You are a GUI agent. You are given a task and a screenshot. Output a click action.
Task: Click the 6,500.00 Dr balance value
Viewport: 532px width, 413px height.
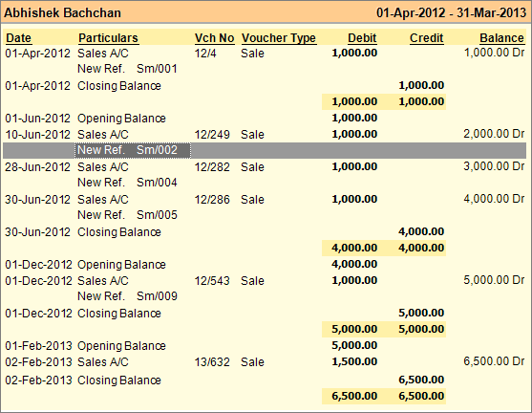click(x=495, y=361)
